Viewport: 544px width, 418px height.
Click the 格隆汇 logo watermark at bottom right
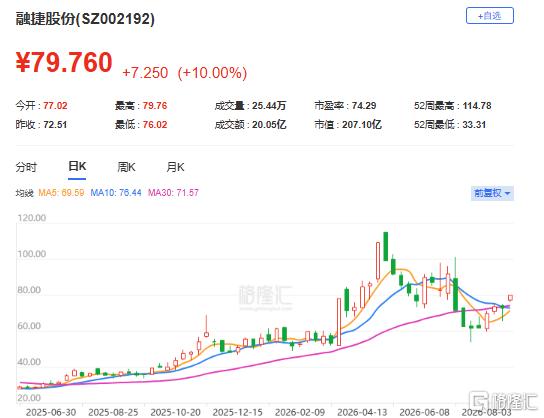pos(503,401)
